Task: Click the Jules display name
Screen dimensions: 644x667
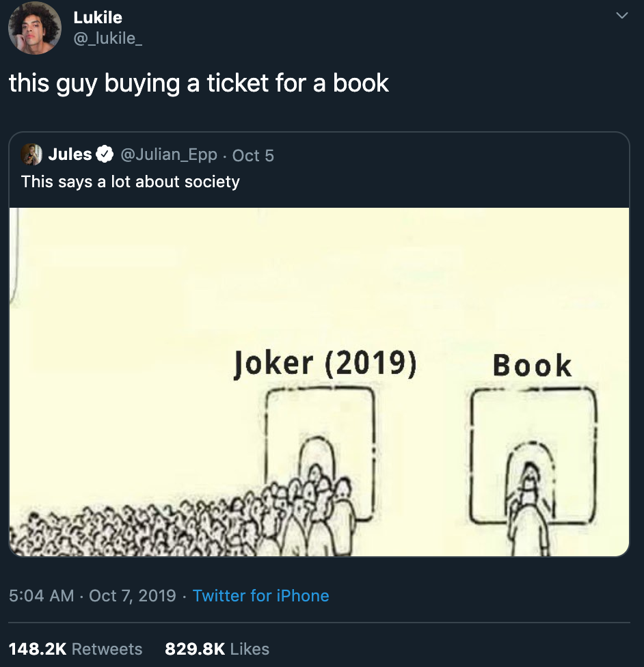Action: coord(70,154)
